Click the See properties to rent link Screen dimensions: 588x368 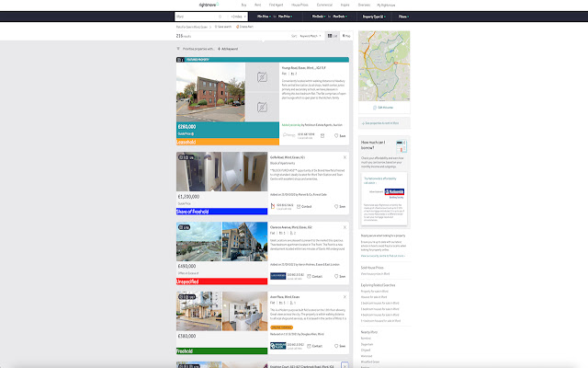[380, 123]
